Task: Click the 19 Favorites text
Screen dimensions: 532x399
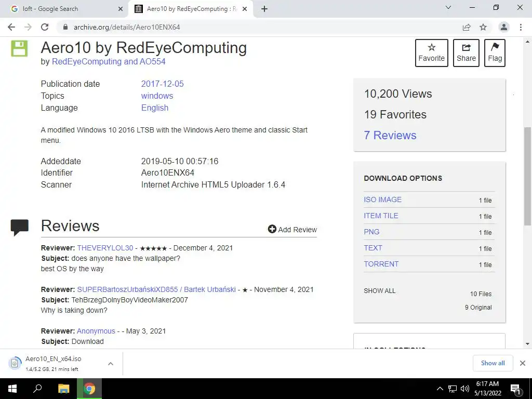Action: (395, 114)
